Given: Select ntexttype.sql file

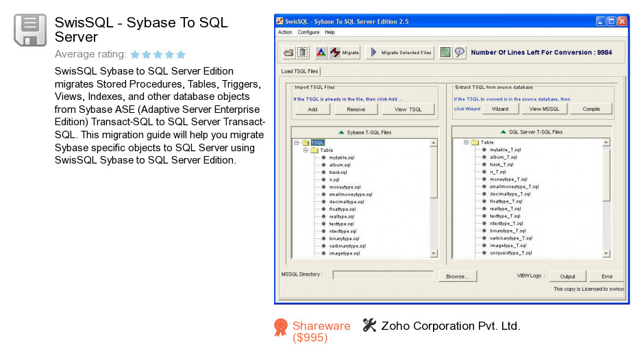Looking at the screenshot, I should click(343, 231).
